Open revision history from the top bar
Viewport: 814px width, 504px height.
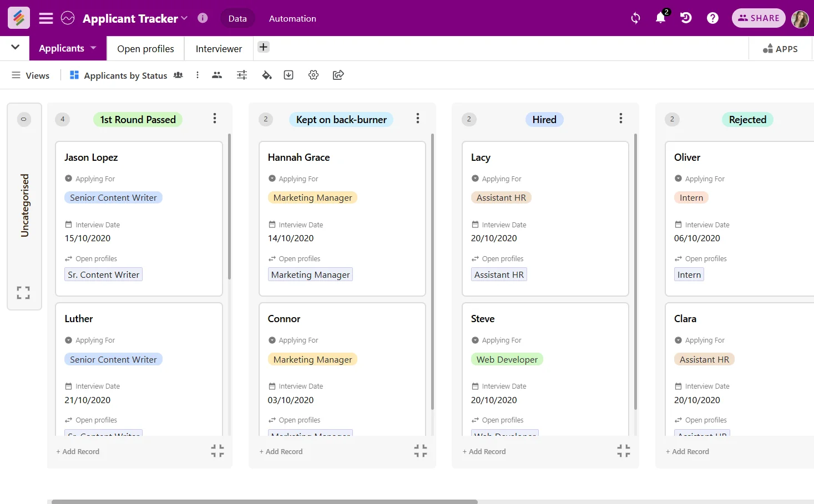[686, 18]
